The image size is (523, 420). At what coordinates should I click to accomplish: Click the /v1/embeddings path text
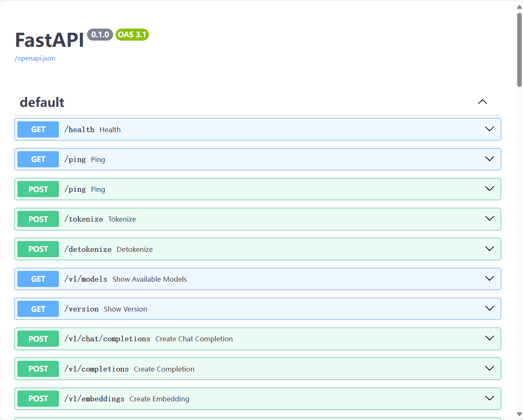[x=94, y=399]
